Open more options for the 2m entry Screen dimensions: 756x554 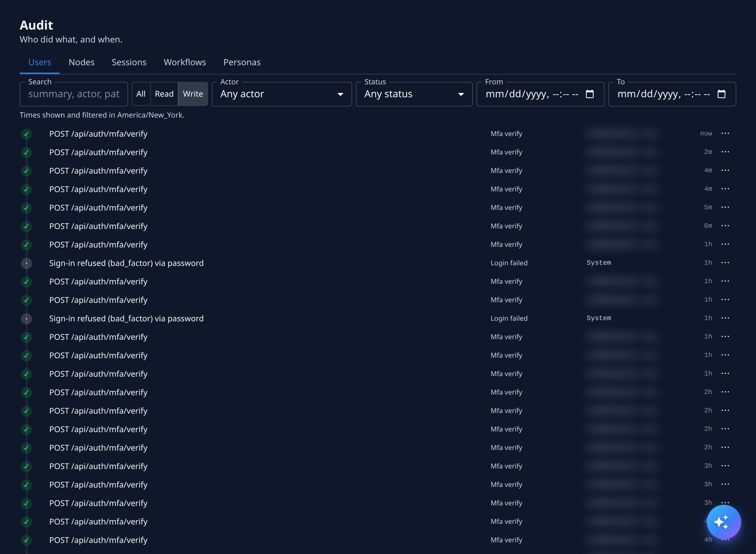(x=725, y=152)
